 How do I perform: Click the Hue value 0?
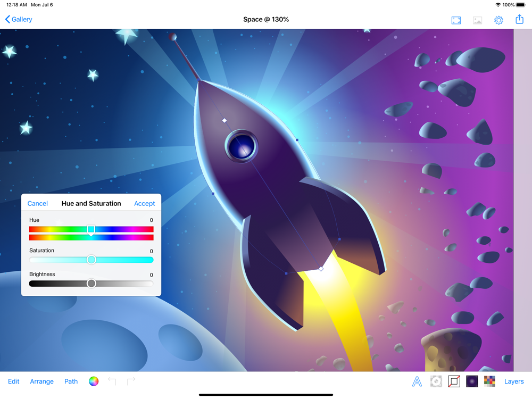point(151,220)
